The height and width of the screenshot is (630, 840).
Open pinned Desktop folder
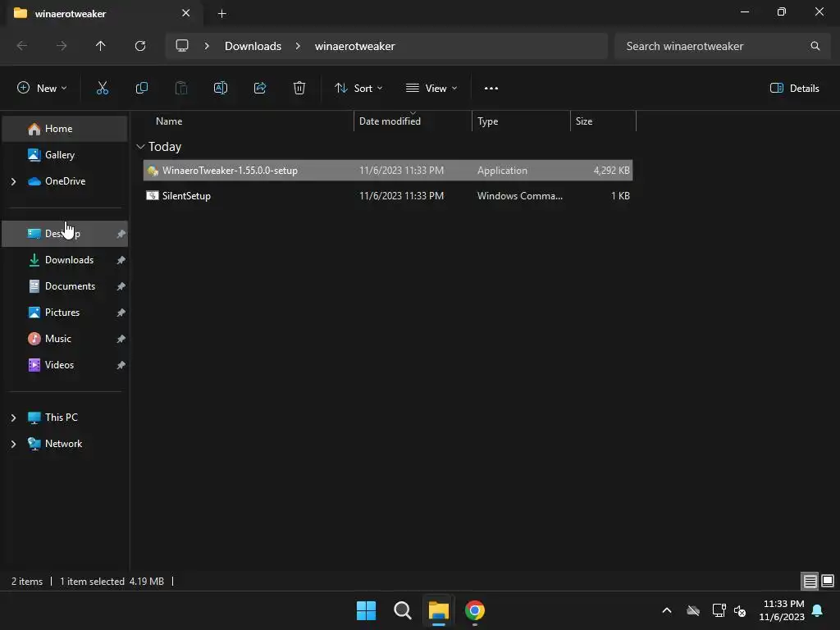(65, 234)
